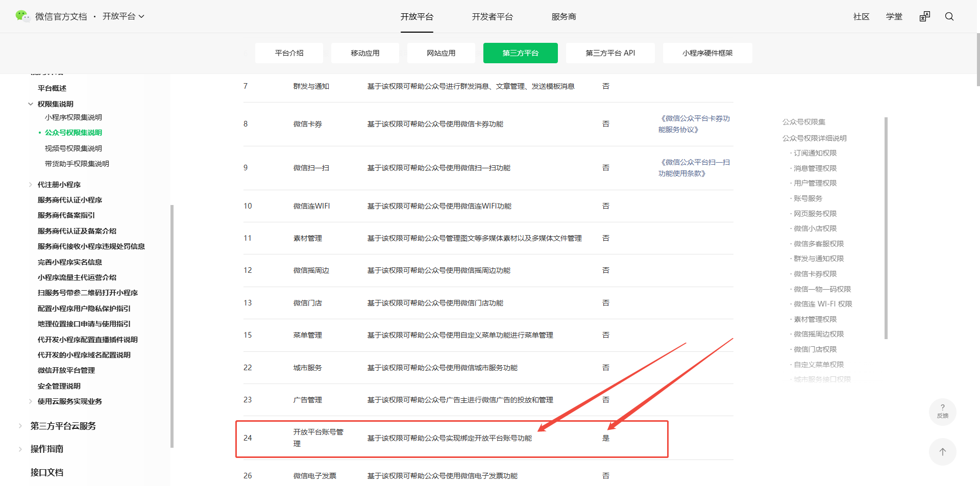Jump to 订阅通知权限 in outline
The height and width of the screenshot is (486, 980).
click(815, 153)
